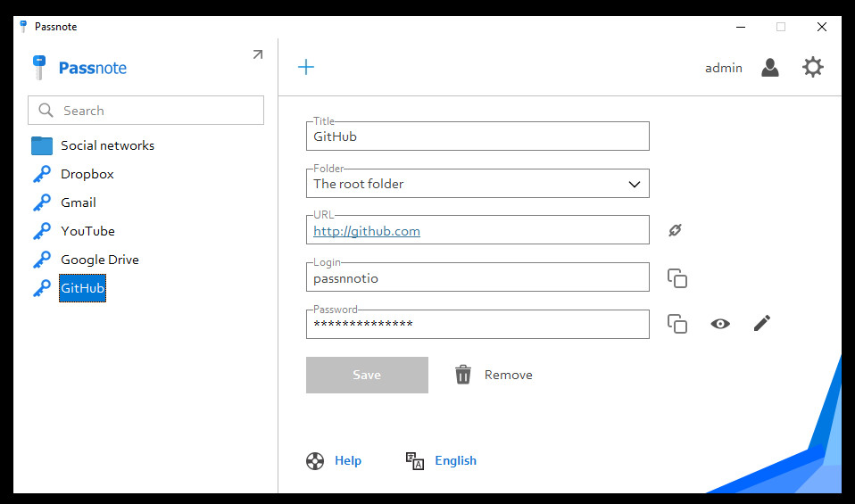The image size is (855, 504).
Task: Open the Social networks folder
Action: [x=107, y=145]
